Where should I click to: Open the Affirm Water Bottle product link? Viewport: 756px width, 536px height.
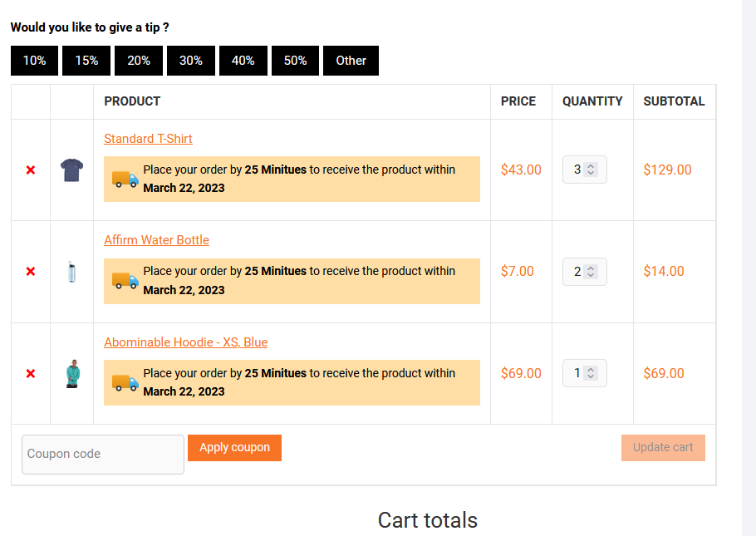[156, 240]
